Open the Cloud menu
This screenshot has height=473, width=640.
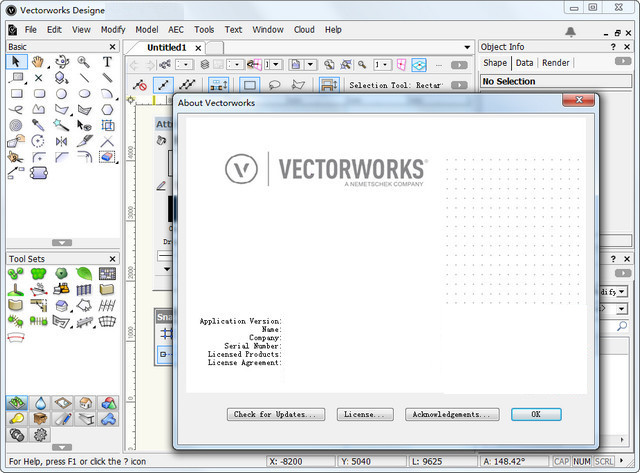click(x=304, y=30)
